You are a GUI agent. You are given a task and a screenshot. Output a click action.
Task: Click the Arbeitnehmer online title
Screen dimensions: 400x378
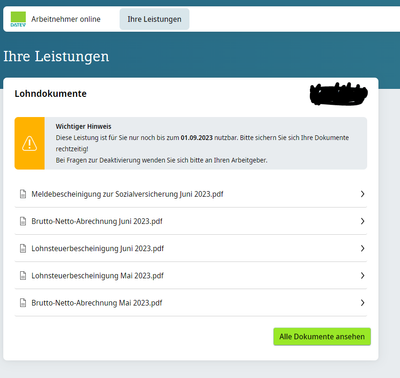tap(66, 19)
